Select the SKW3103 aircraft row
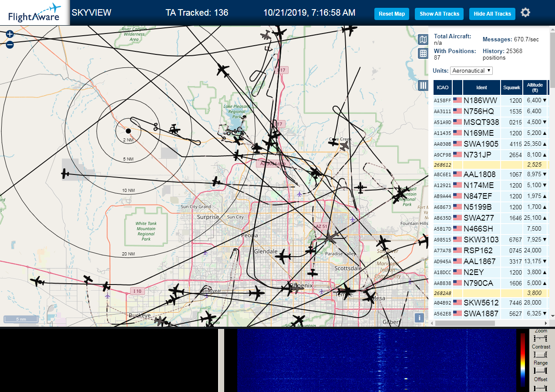This screenshot has width=555, height=392. [x=491, y=240]
